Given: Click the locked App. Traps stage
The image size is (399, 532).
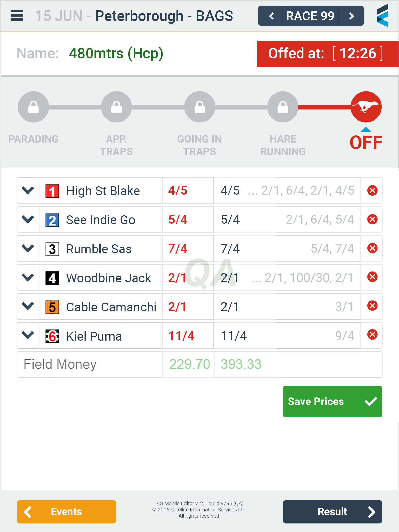Looking at the screenshot, I should 116,107.
